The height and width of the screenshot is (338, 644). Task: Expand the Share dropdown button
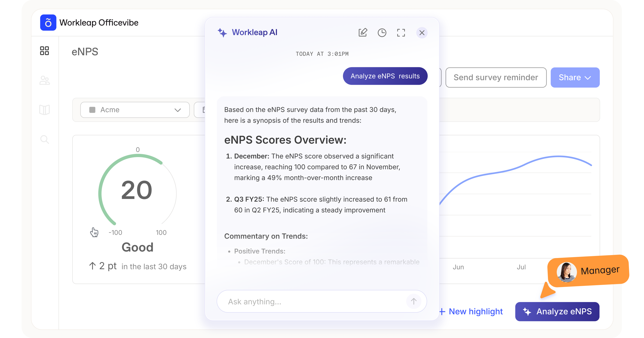575,77
